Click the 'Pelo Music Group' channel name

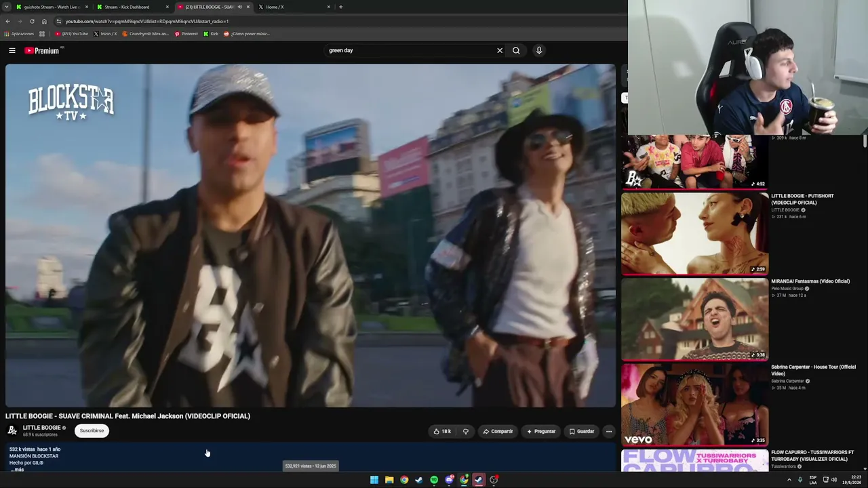[787, 289]
